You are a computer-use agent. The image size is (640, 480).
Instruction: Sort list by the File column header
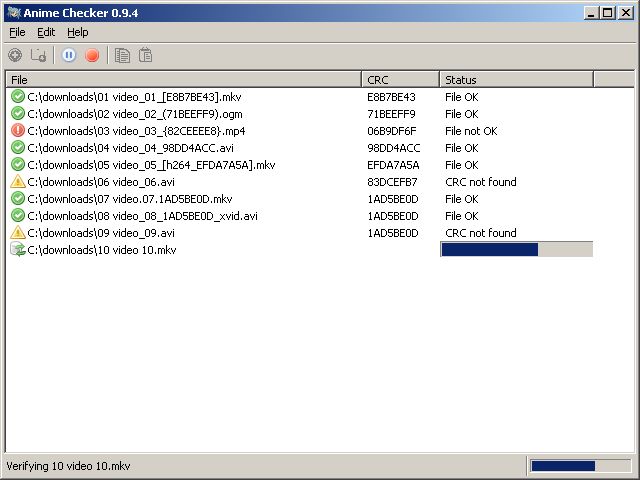coord(184,80)
